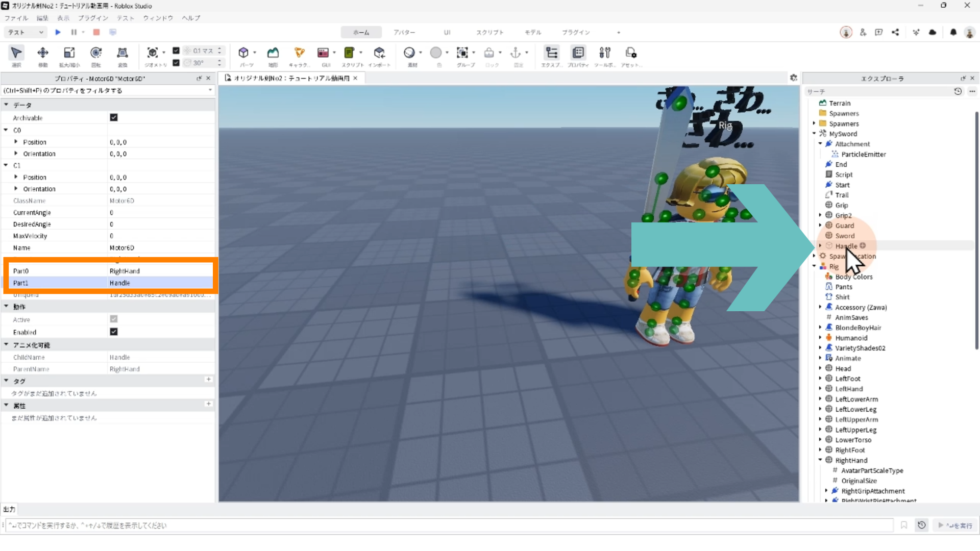Select the Rotate (回転) tool

95,53
